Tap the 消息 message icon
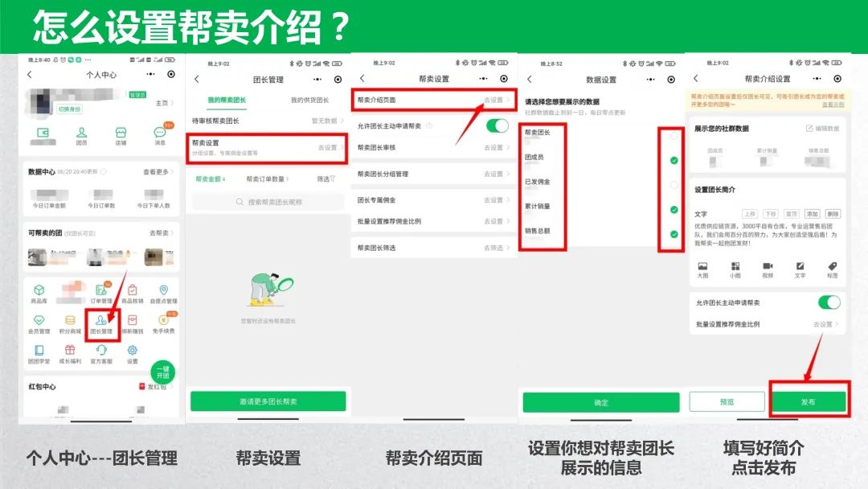Viewport: 868px width, 489px height. pyautogui.click(x=160, y=134)
